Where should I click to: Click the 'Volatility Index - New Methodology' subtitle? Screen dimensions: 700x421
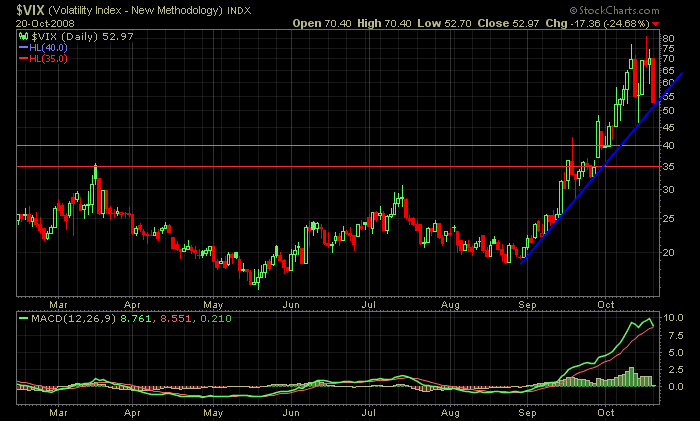[x=135, y=10]
